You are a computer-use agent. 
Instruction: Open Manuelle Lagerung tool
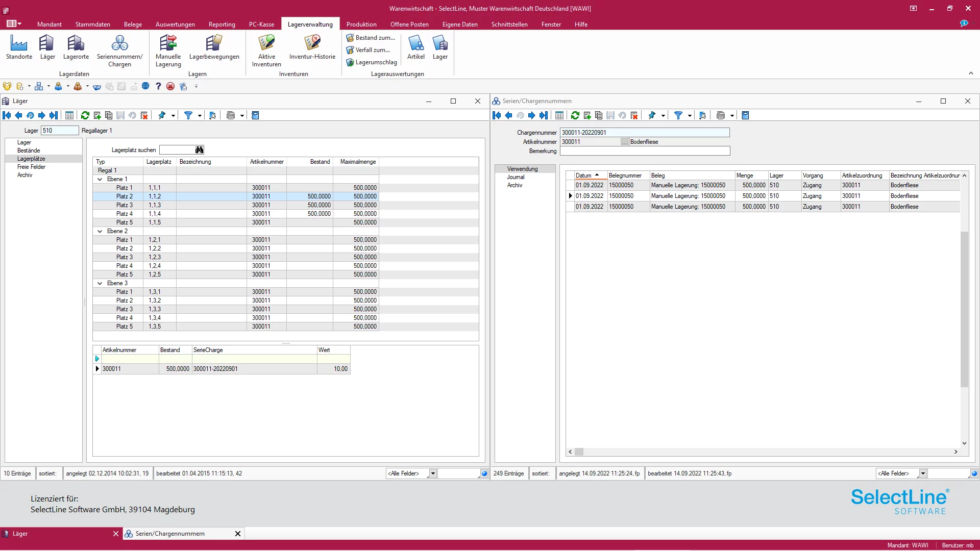(x=168, y=50)
